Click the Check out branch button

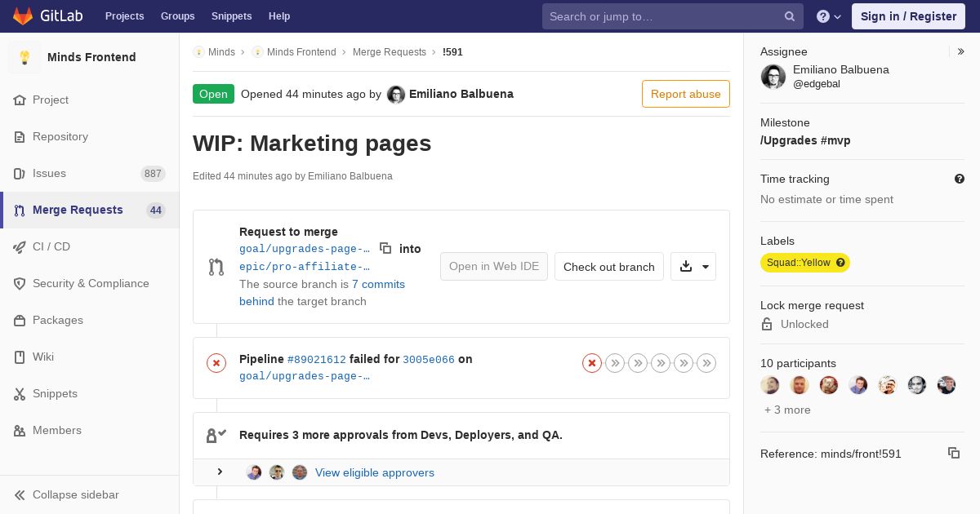pyautogui.click(x=609, y=267)
